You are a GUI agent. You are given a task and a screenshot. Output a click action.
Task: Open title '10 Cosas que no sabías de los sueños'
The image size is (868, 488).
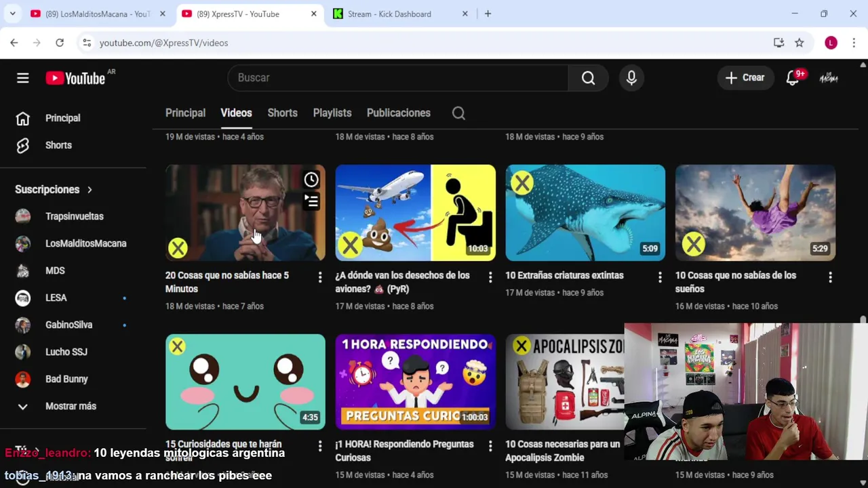pyautogui.click(x=736, y=282)
